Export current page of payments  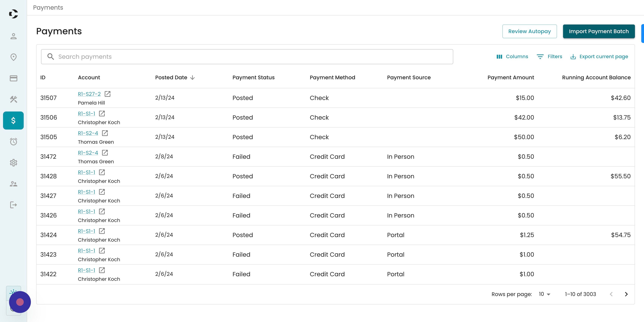point(599,57)
